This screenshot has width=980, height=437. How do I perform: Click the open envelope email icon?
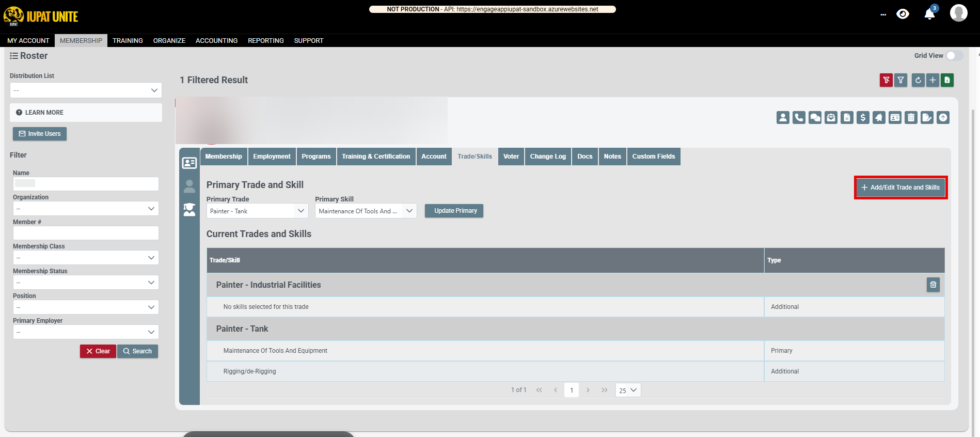(x=831, y=118)
